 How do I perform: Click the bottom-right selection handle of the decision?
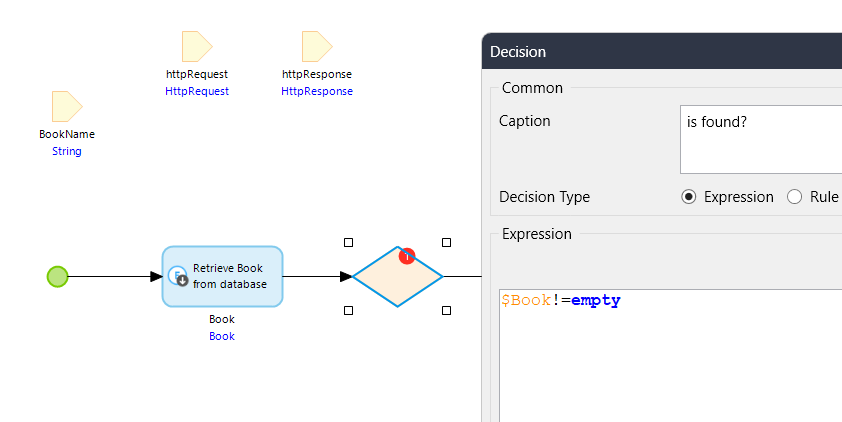(446, 310)
